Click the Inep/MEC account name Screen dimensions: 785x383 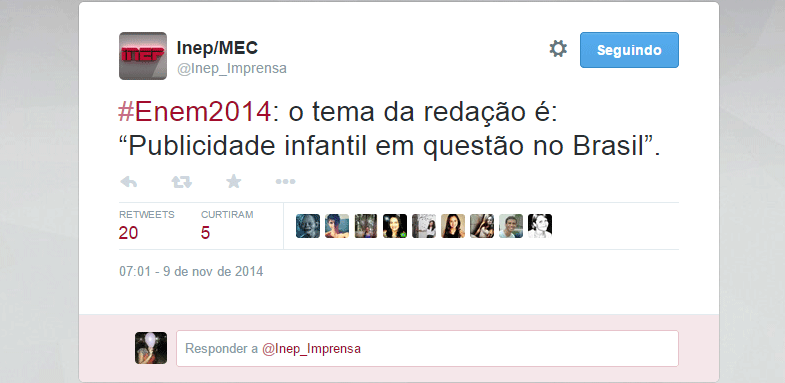(x=217, y=48)
